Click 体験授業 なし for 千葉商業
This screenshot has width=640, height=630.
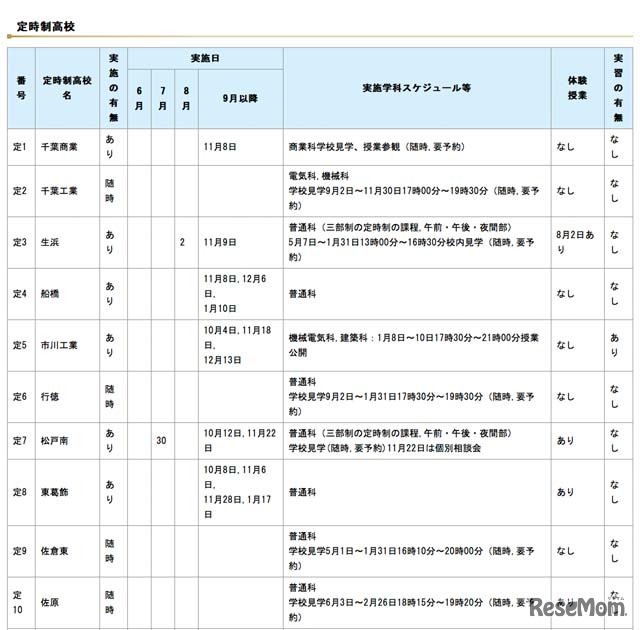pyautogui.click(x=565, y=147)
